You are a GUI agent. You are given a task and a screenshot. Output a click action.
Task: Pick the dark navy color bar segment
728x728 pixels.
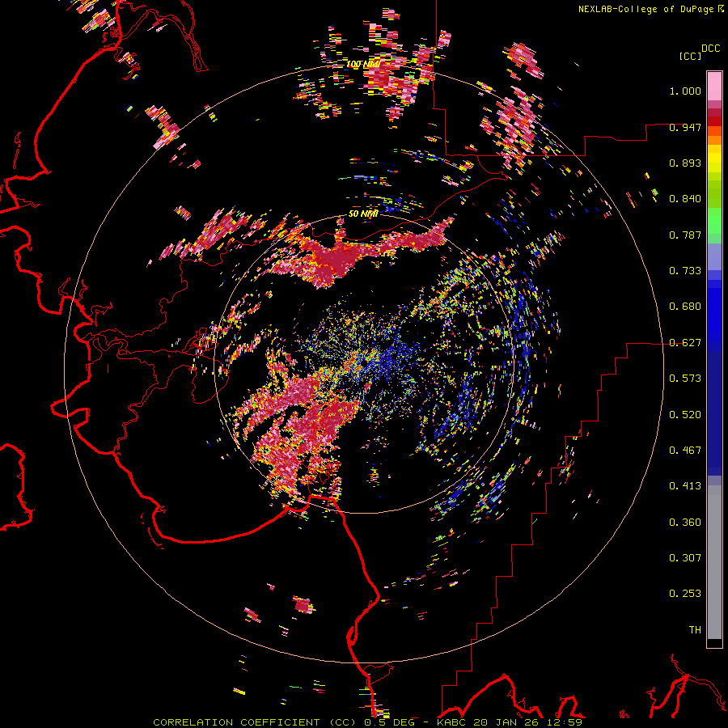pos(714,413)
